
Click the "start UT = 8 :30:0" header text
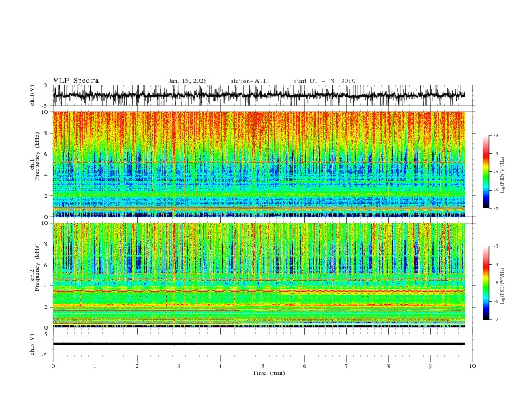click(324, 81)
